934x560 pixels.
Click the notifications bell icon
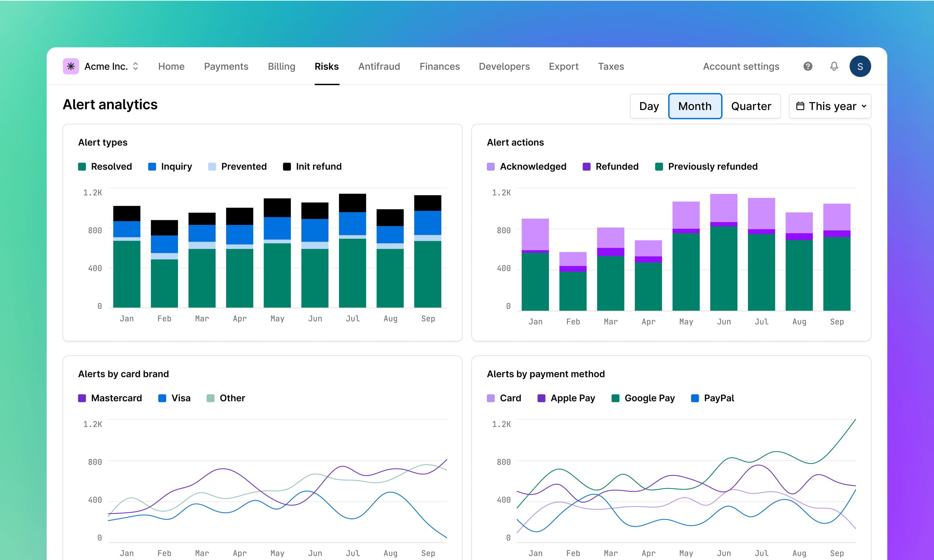pos(834,66)
